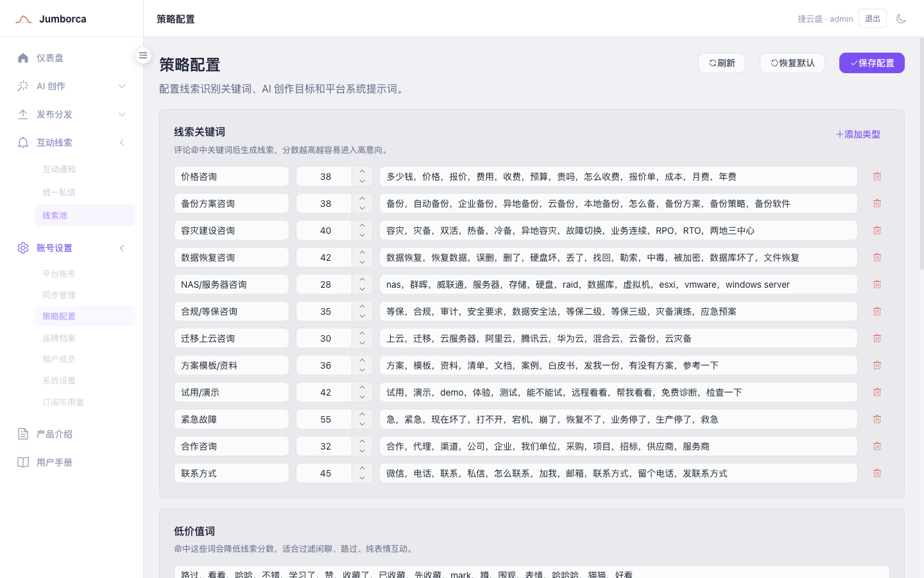Open 品牌档案 submenu item
The height and width of the screenshot is (578, 924).
(85, 338)
